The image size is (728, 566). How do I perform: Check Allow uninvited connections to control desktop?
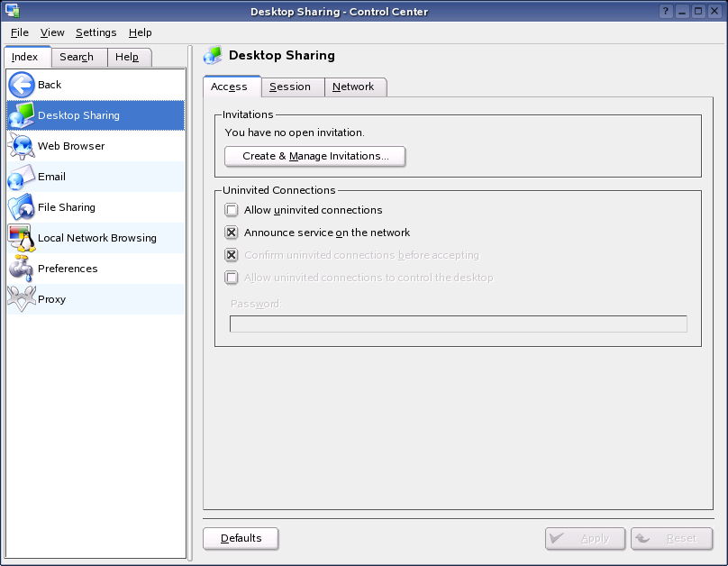(x=232, y=278)
